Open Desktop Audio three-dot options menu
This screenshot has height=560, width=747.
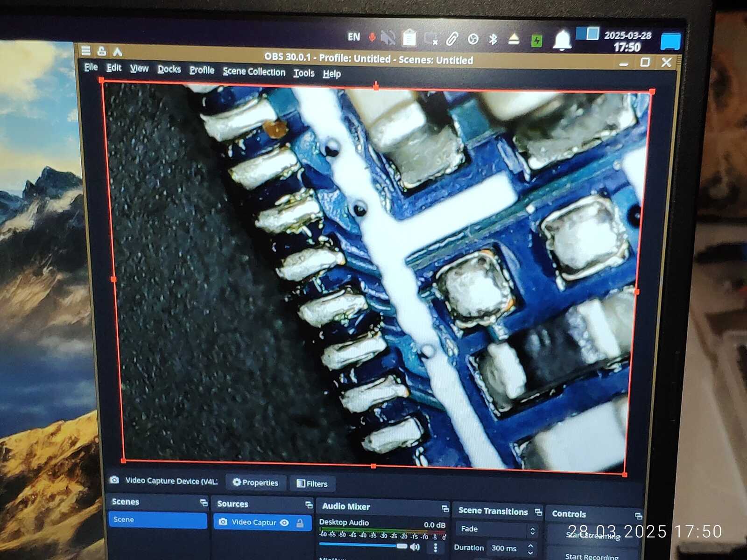point(435,547)
